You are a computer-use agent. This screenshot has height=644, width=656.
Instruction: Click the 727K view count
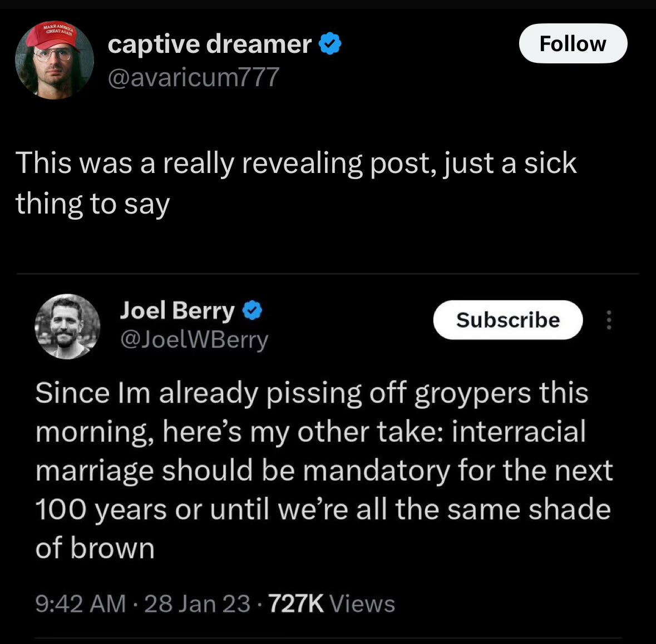point(296,604)
